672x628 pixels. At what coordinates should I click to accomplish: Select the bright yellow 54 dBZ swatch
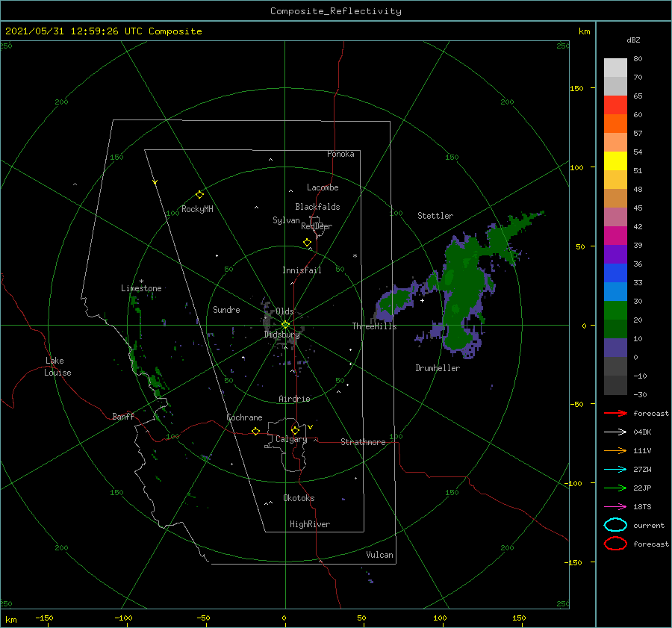tap(615, 161)
